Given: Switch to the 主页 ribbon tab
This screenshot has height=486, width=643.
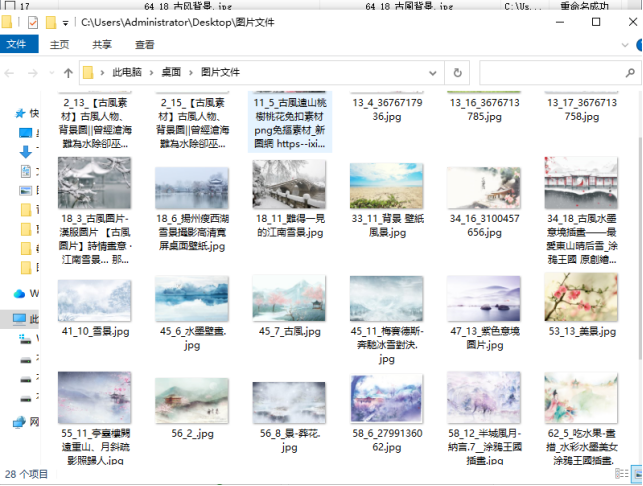Looking at the screenshot, I should coord(59,44).
